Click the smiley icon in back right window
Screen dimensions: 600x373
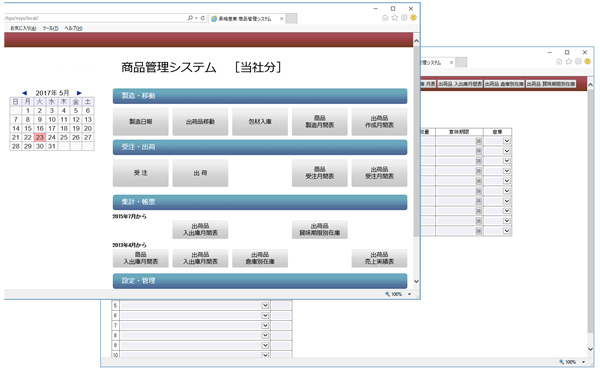click(x=587, y=61)
